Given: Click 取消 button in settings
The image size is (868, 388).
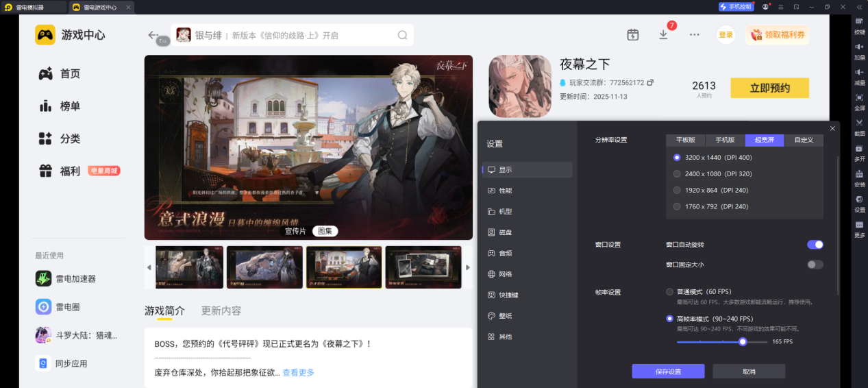Looking at the screenshot, I should tap(749, 372).
